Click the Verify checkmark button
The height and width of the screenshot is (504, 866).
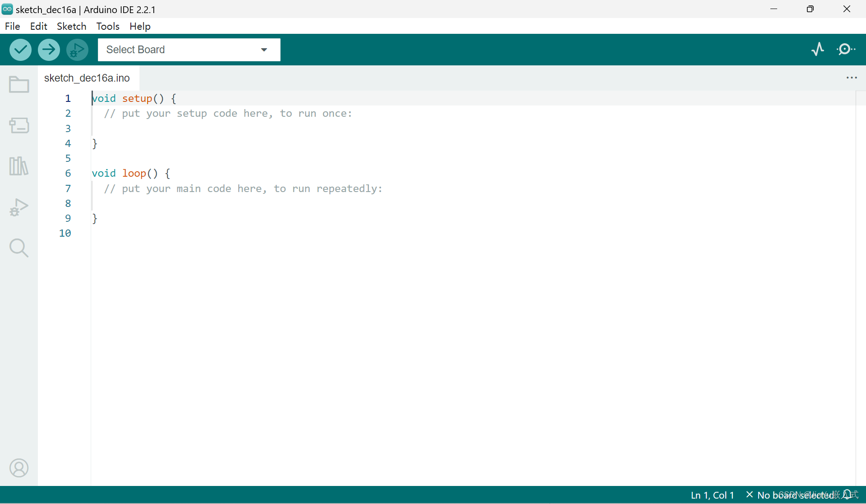coord(20,50)
